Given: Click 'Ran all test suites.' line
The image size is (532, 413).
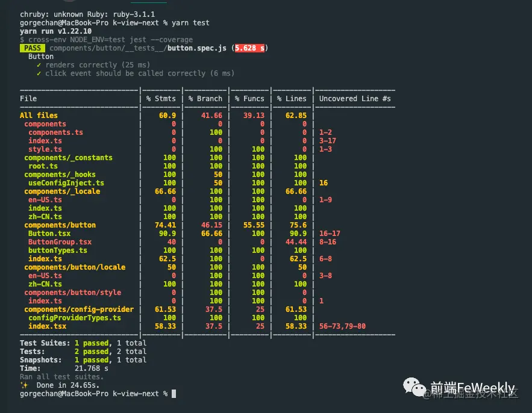Looking at the screenshot, I should pyautogui.click(x=61, y=377).
